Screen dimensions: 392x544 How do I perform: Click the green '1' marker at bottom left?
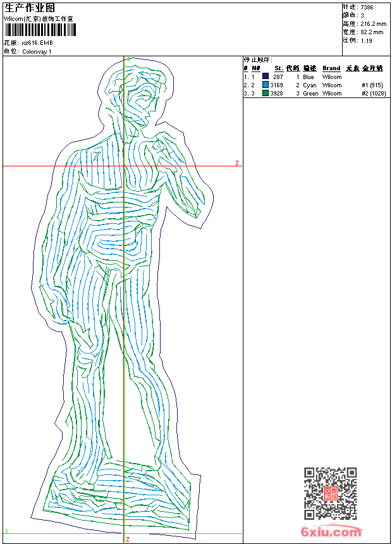pos(6,531)
